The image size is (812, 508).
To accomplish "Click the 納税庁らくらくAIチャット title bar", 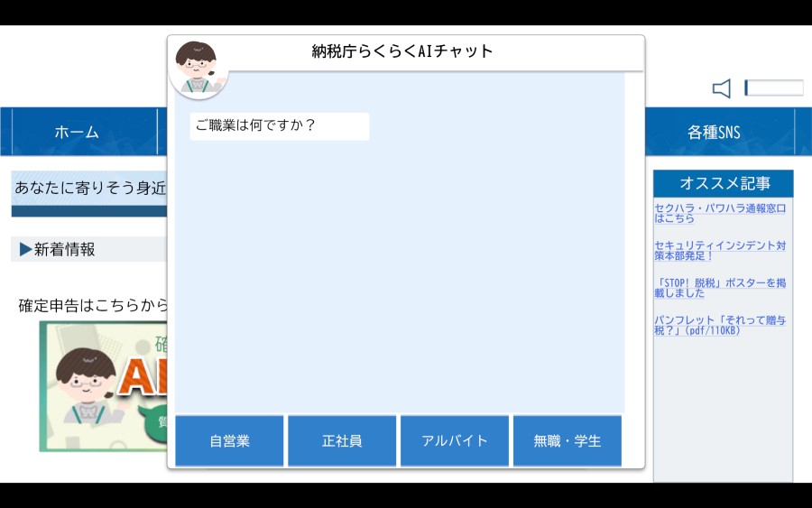I will 402,51.
